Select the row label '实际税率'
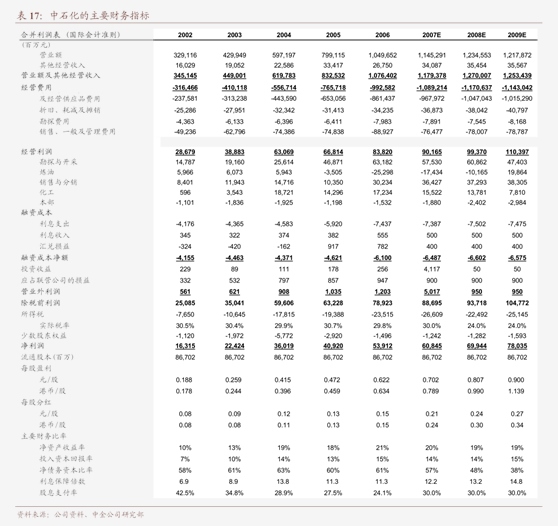Image resolution: width=558 pixels, height=526 pixels. (x=54, y=326)
